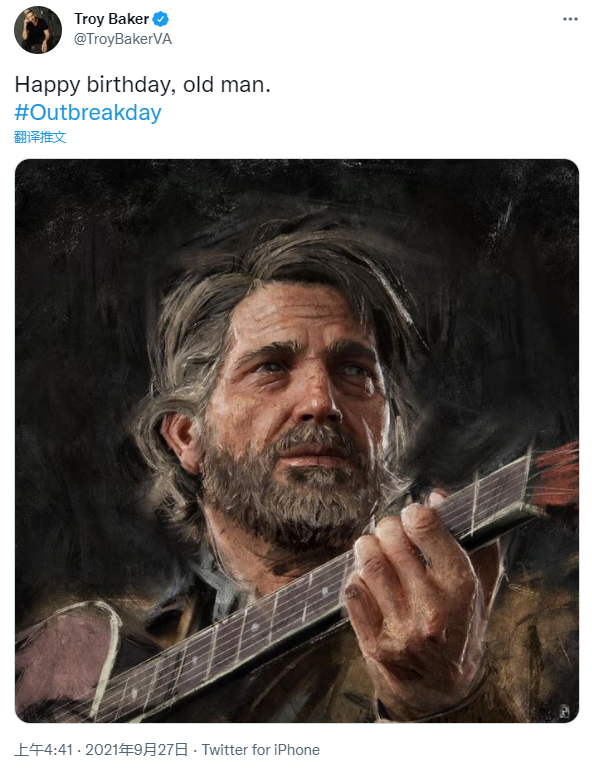Click the Happy birthday, old man text
Viewport: 592px width, 769px height.
coord(142,85)
